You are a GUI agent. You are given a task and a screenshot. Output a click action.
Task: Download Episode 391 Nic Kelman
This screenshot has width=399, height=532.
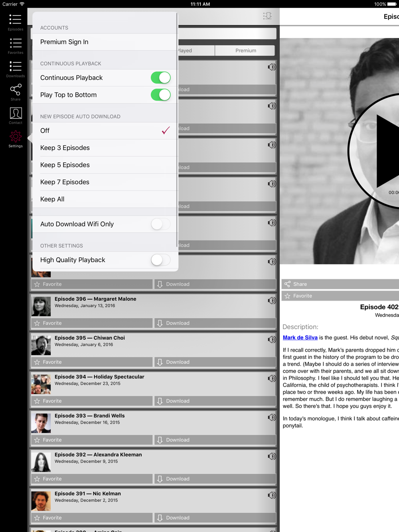pyautogui.click(x=215, y=518)
